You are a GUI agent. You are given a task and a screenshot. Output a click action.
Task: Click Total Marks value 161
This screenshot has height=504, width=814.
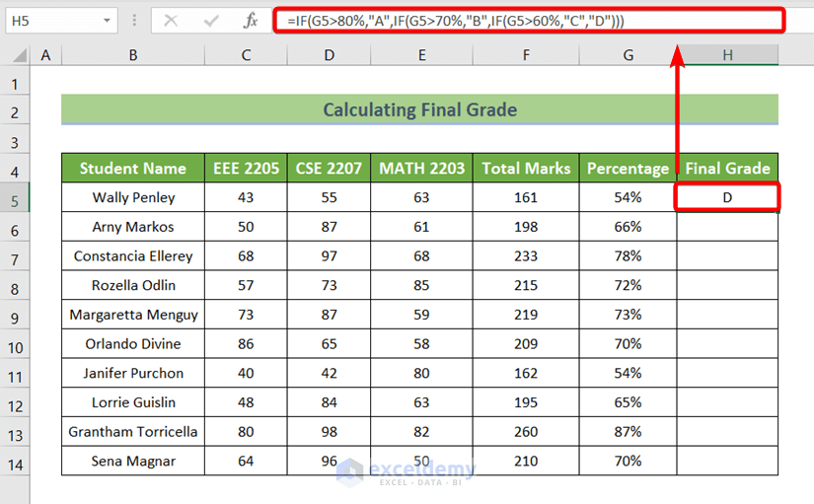[x=526, y=197]
